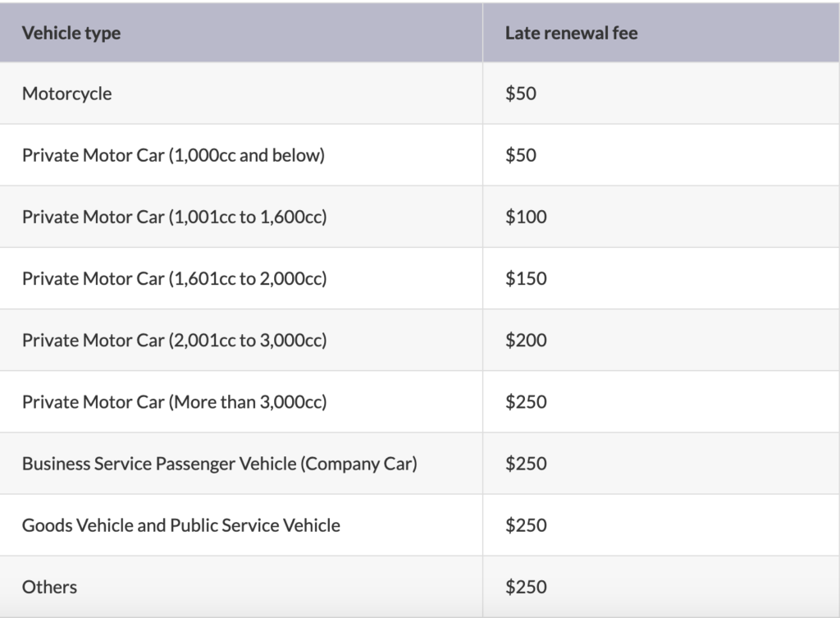Click the Vehicle type column header
Viewport: 840px width, 618px height.
(x=71, y=33)
